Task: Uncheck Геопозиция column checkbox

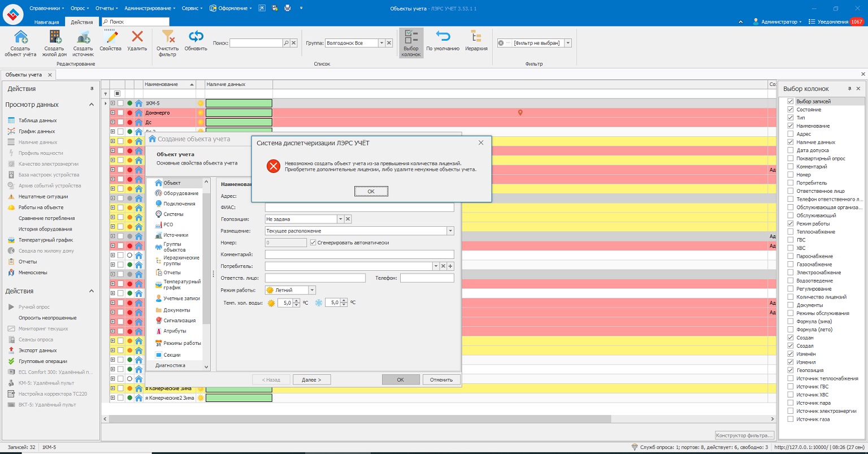Action: point(791,370)
